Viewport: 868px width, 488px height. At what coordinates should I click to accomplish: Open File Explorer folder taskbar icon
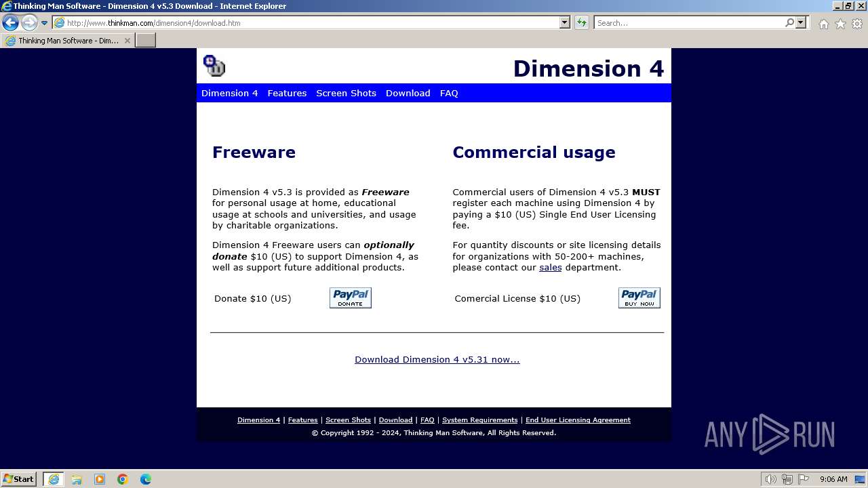pos(77,479)
